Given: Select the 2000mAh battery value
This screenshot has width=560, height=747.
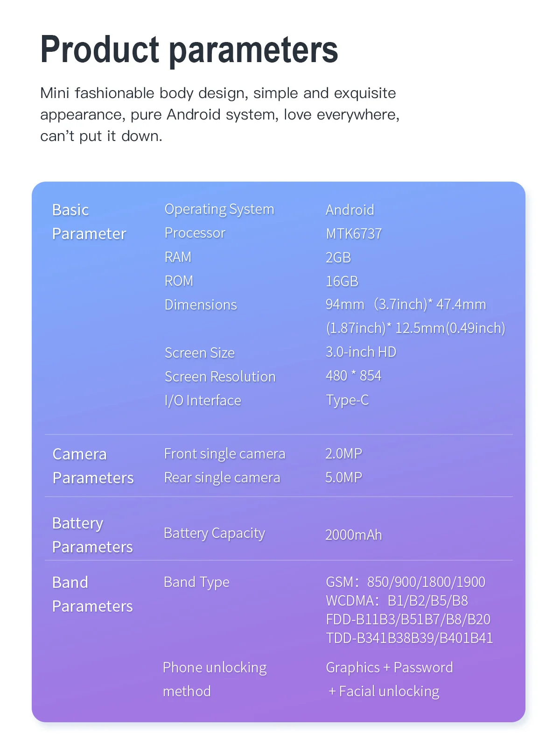Looking at the screenshot, I should pos(353,535).
